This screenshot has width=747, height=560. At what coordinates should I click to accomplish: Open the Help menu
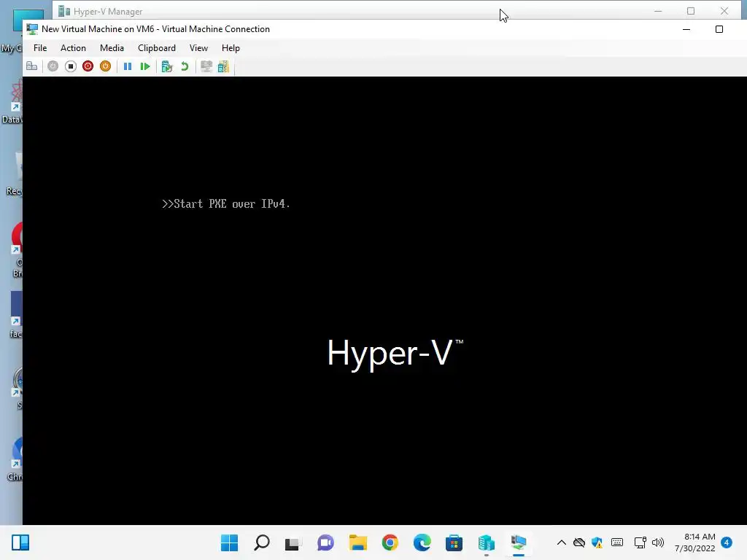[231, 48]
